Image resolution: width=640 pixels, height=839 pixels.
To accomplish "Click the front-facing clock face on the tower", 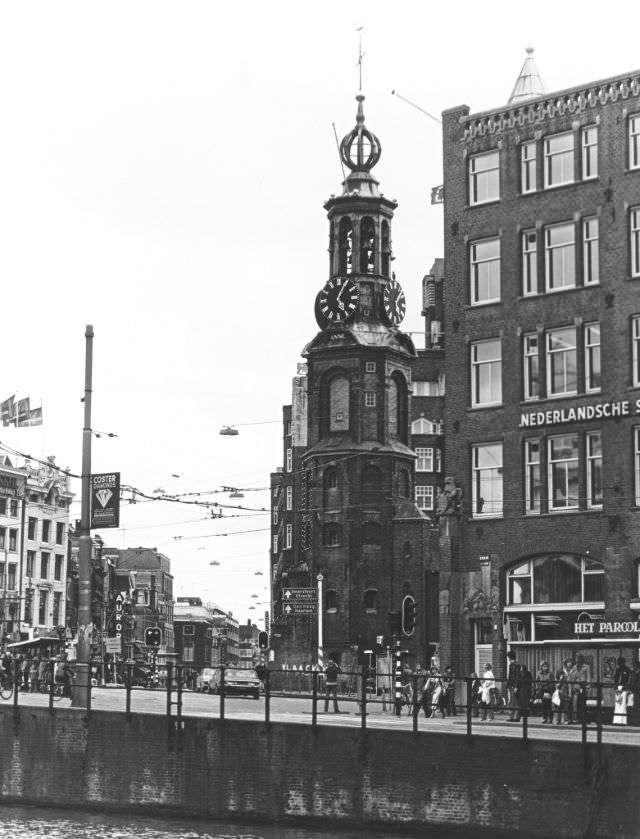I will [338, 300].
